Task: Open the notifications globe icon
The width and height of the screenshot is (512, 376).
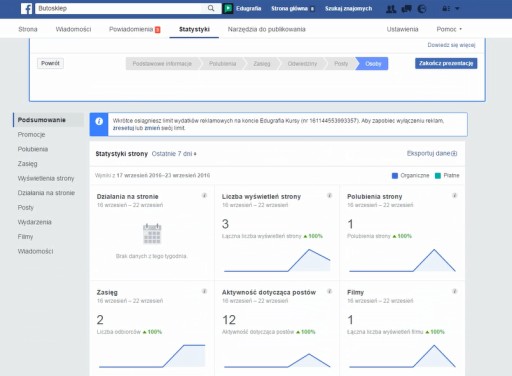Action: (422, 9)
